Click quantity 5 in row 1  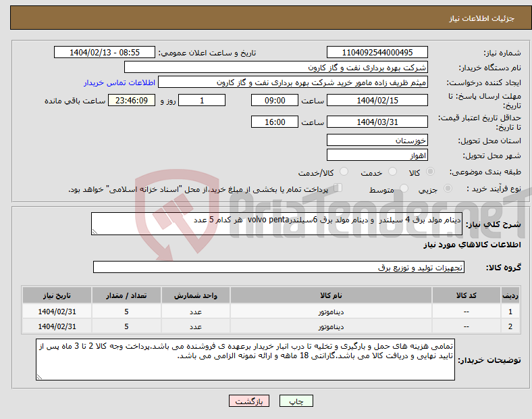pyautogui.click(x=126, y=312)
